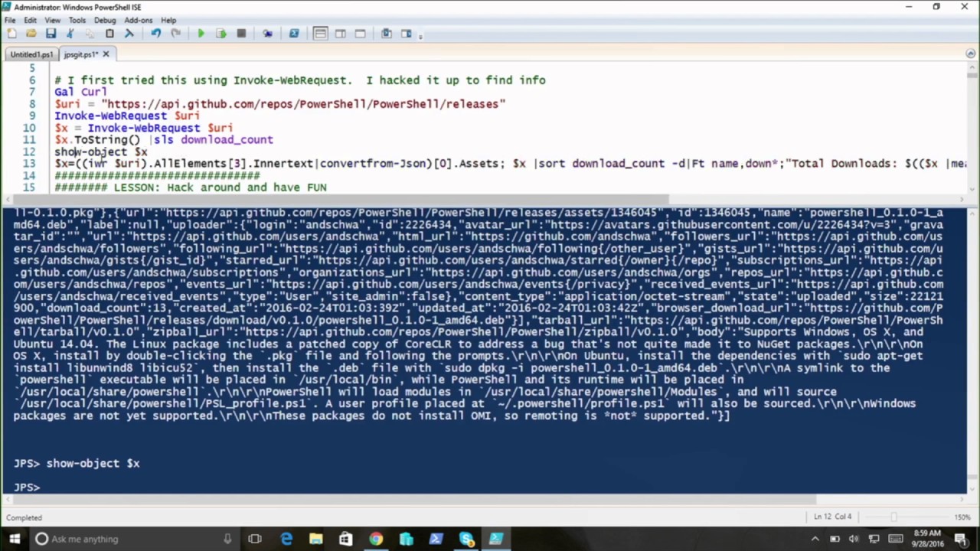
Task: Click line 11 sls download_count text
Action: (x=214, y=139)
